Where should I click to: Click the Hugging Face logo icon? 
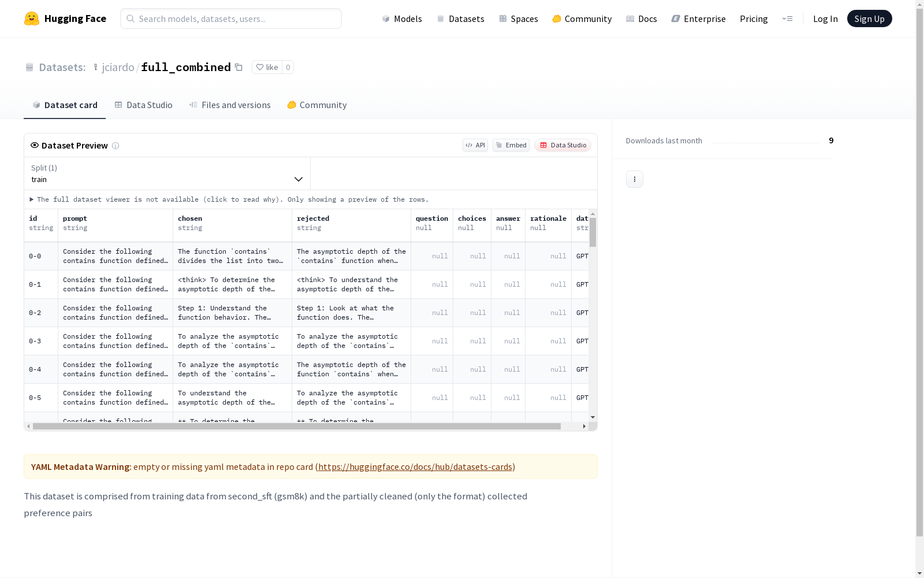32,18
